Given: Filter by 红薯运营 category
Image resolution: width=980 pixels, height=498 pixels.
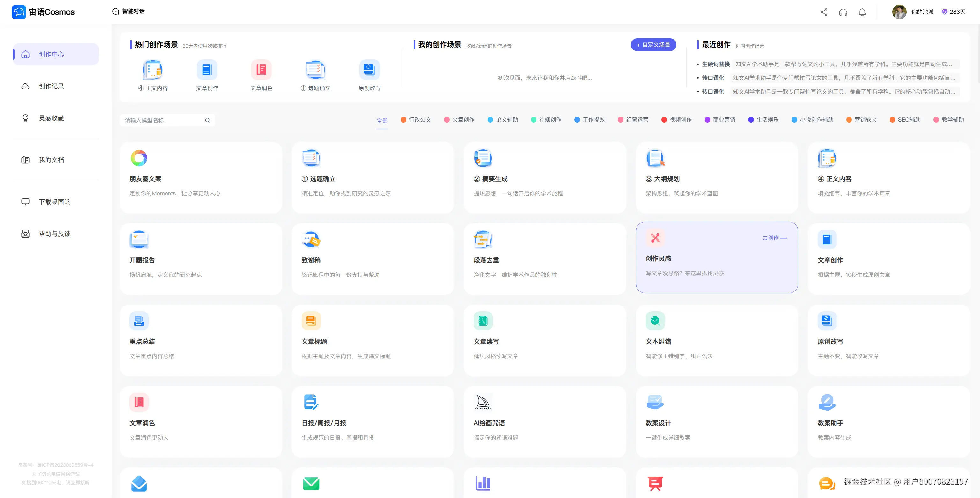Looking at the screenshot, I should (x=633, y=120).
